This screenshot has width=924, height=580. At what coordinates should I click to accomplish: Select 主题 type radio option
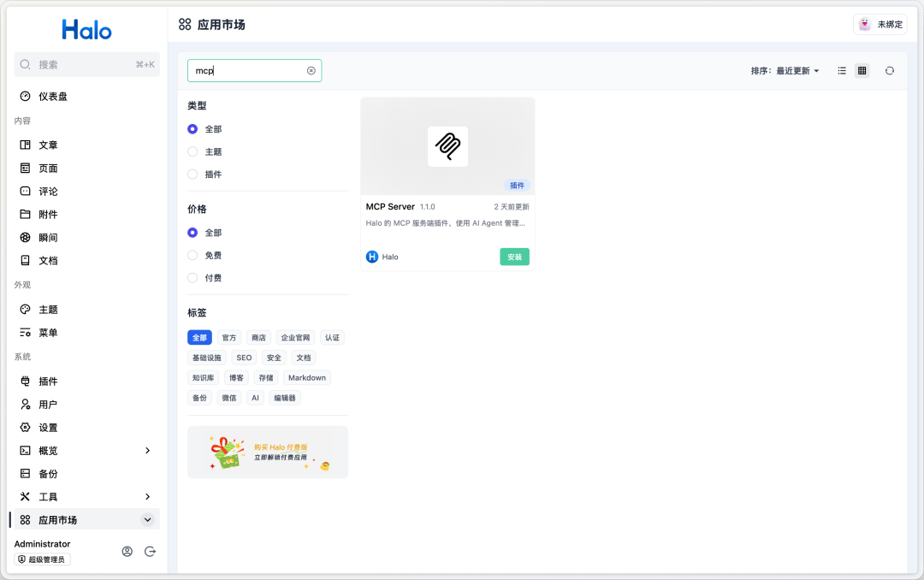192,151
